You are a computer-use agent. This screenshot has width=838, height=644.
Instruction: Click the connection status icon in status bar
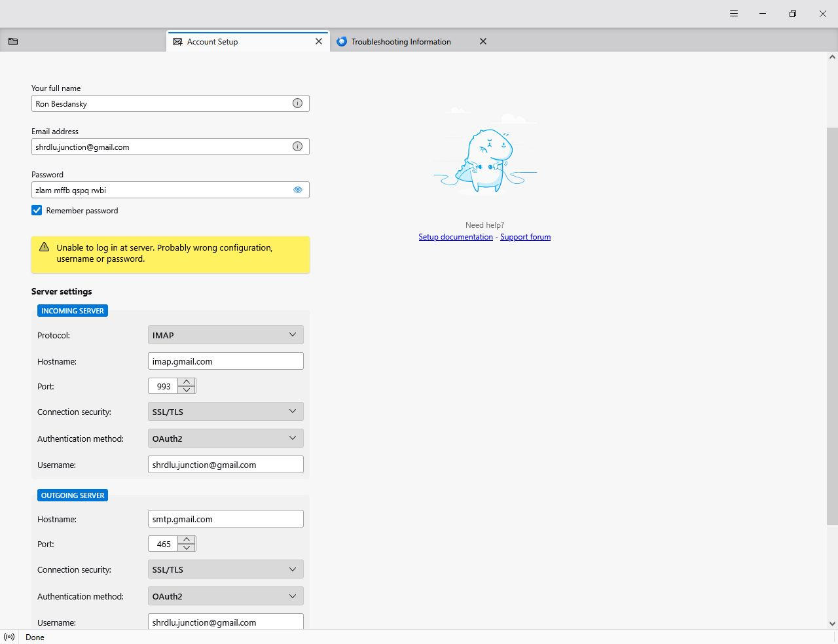tap(9, 637)
